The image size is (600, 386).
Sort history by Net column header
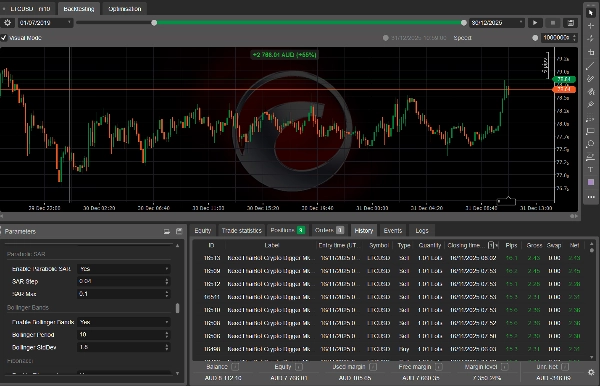(x=574, y=245)
